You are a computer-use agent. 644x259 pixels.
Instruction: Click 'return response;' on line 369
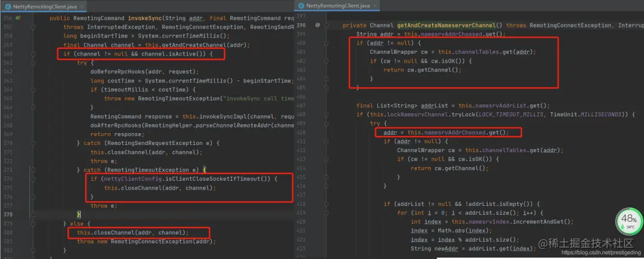(117, 134)
